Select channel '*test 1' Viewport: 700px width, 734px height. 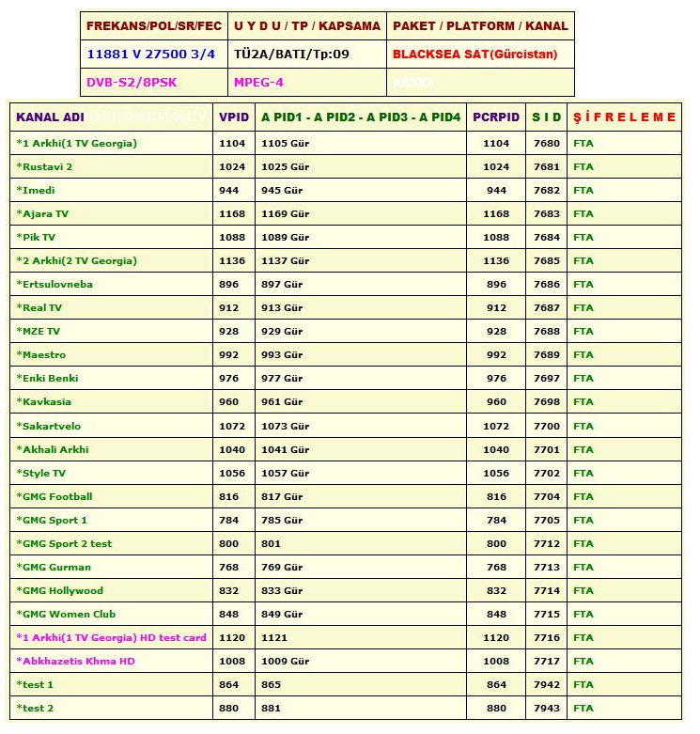pos(35,684)
